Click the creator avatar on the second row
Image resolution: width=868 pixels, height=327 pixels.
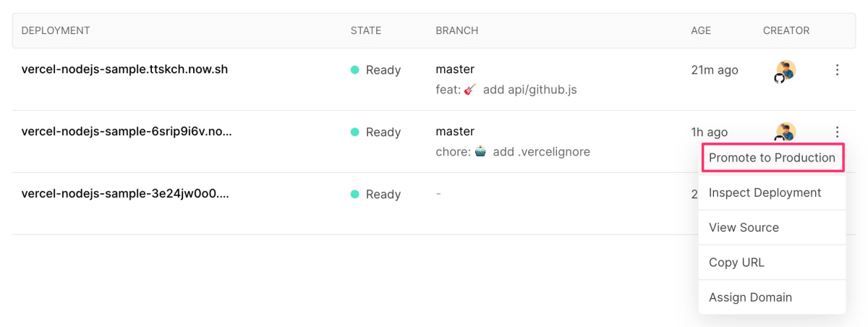[x=786, y=132]
